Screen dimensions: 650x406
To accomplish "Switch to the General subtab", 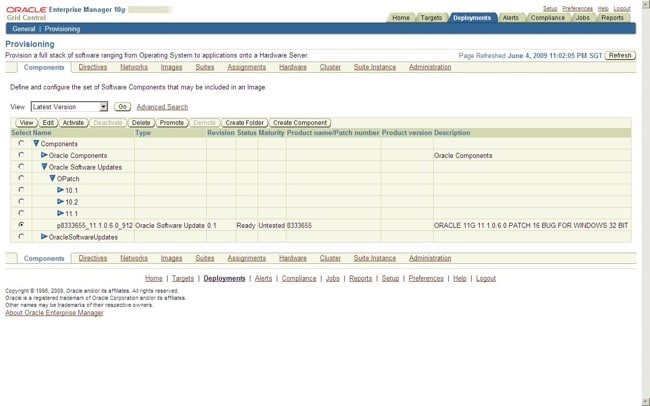I will click(24, 29).
